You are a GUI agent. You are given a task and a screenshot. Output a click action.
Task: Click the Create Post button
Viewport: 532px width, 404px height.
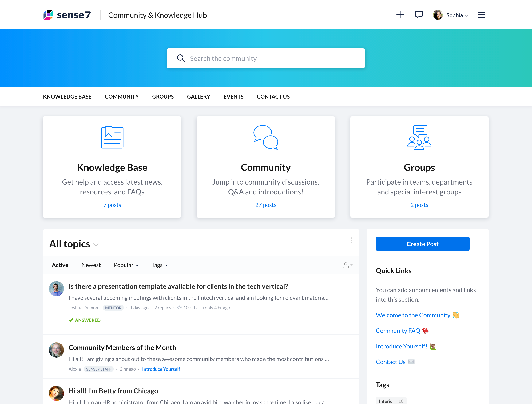[x=423, y=244]
